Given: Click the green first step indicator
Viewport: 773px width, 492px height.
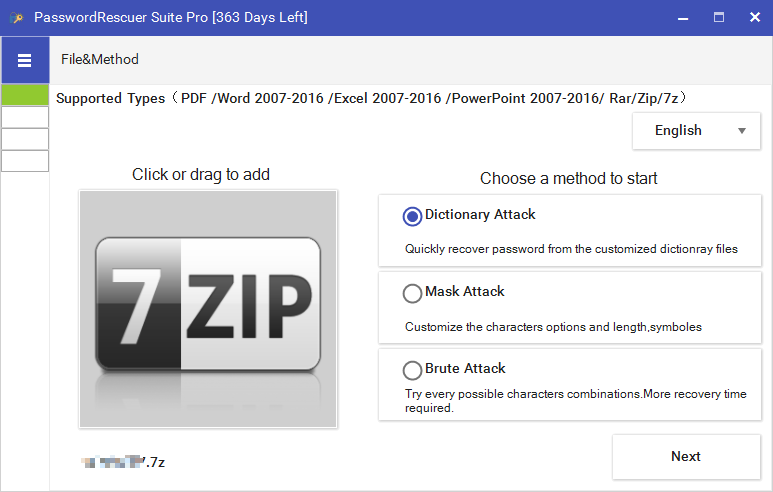Looking at the screenshot, I should 25,95.
